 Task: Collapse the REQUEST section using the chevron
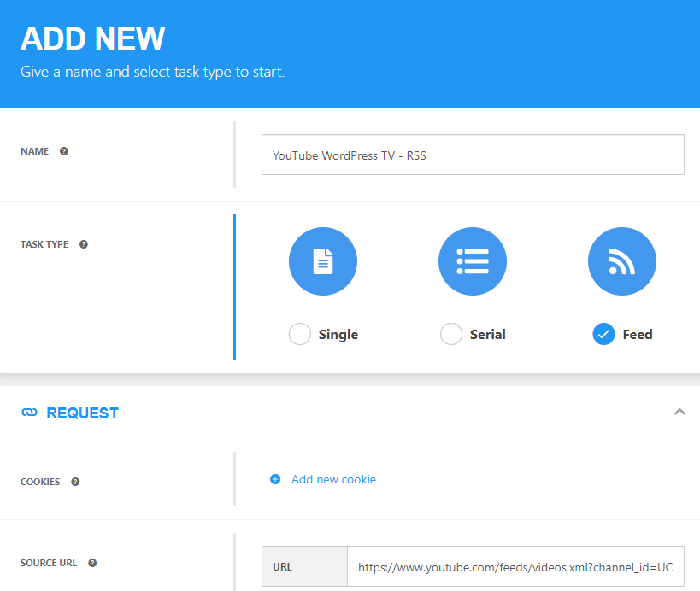click(x=679, y=412)
